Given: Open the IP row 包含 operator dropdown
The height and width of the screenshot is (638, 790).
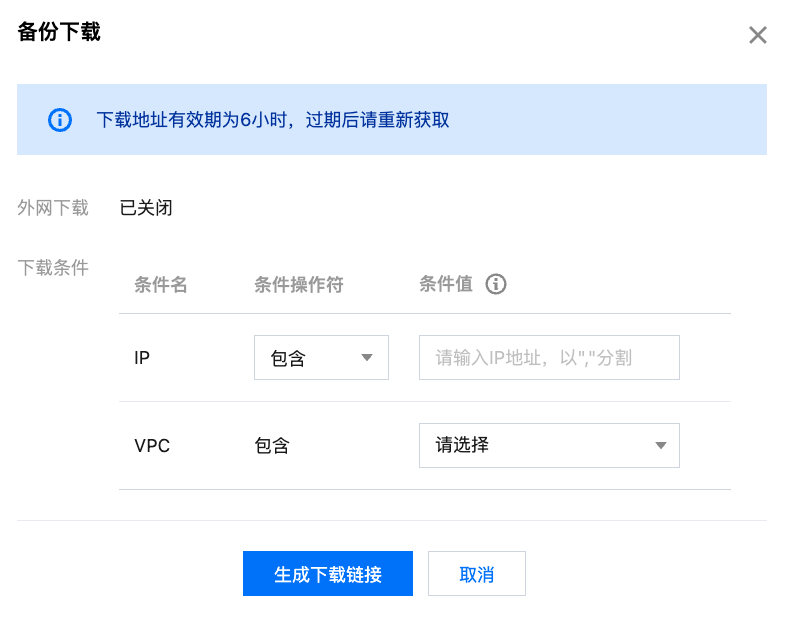Looking at the screenshot, I should pos(321,358).
